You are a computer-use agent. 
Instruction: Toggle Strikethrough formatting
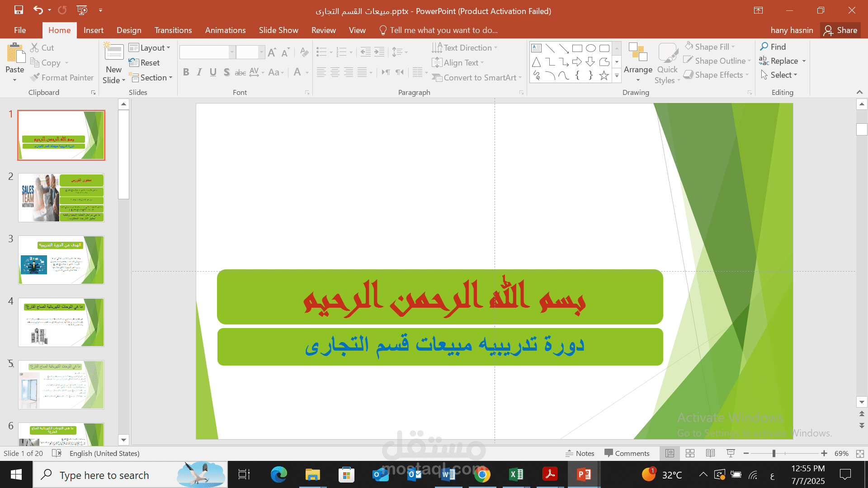(241, 72)
